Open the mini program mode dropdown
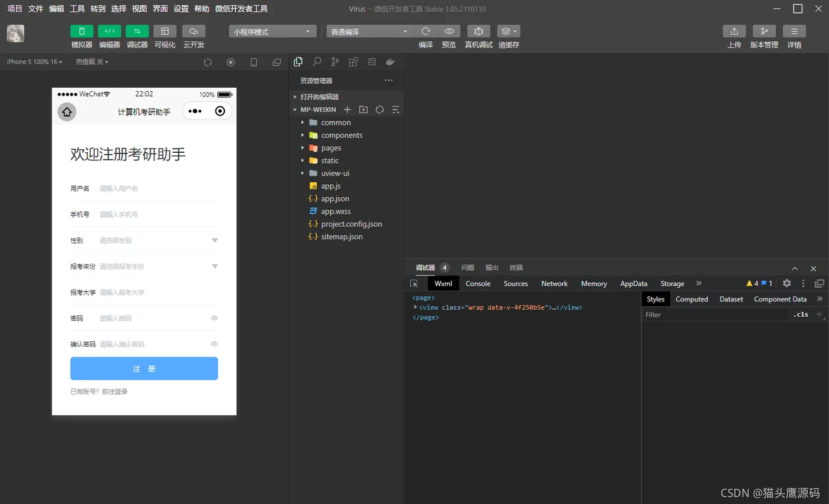The image size is (829, 504). pyautogui.click(x=272, y=31)
